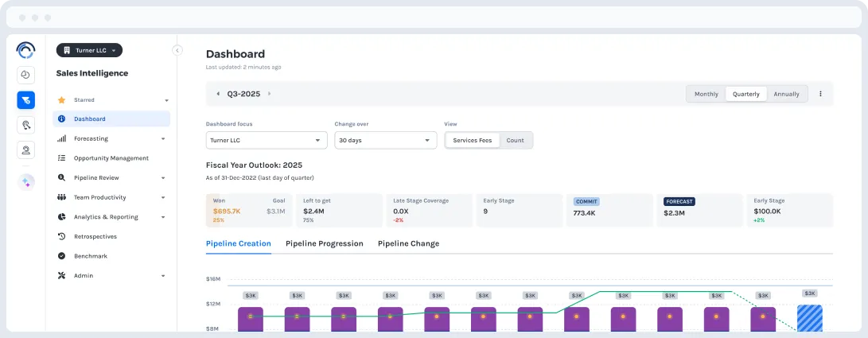Open the AI sparkle assistant icon
Screen dimensions: 868x338
(x=25, y=182)
